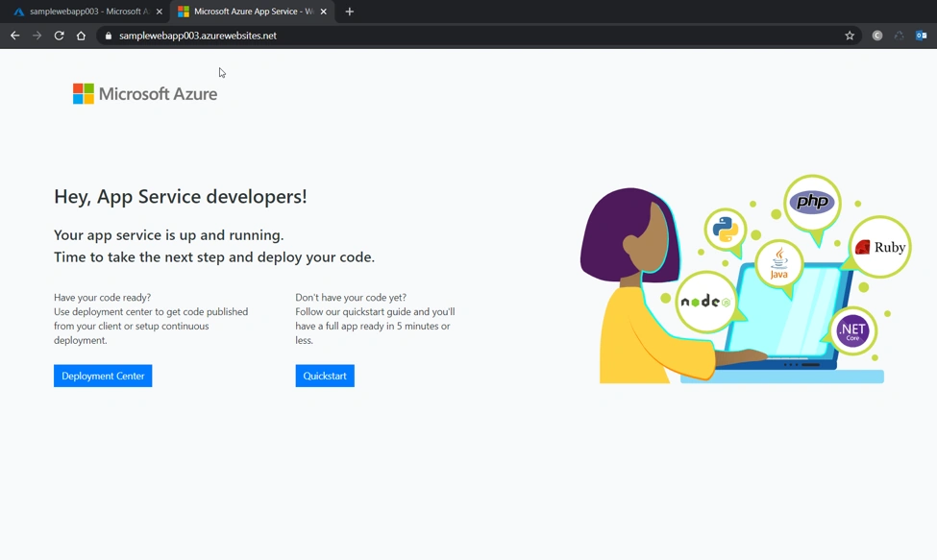Open the grey circular C extension icon
The width and height of the screenshot is (937, 560).
pyautogui.click(x=876, y=36)
